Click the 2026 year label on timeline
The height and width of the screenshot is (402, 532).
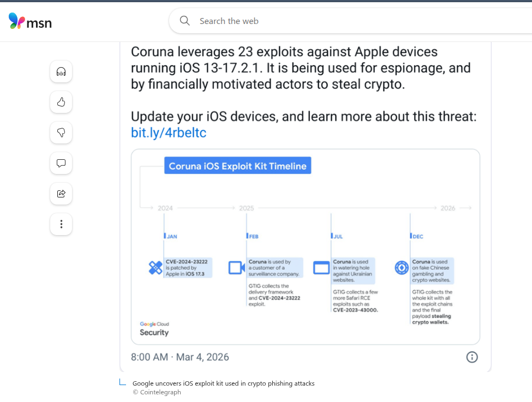[448, 208]
